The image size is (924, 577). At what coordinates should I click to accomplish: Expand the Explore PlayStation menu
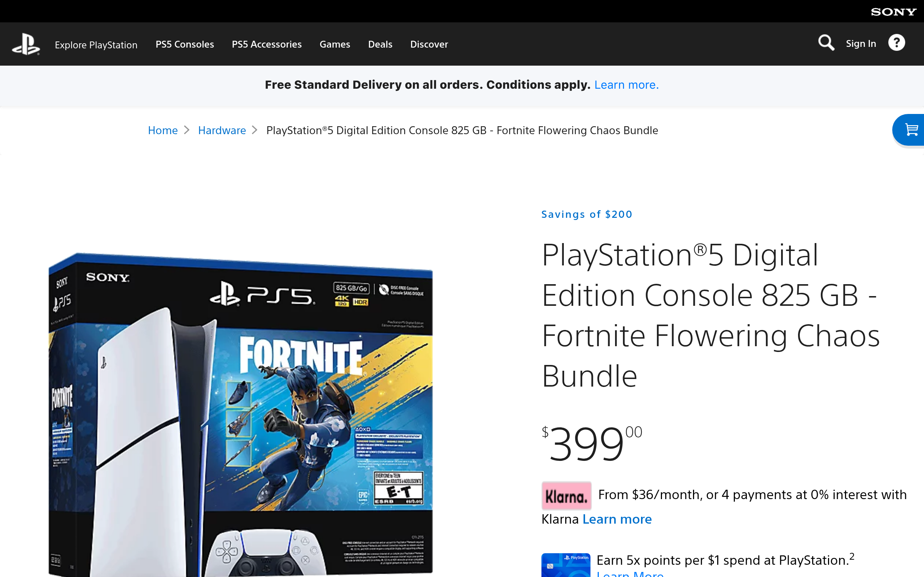[96, 45]
